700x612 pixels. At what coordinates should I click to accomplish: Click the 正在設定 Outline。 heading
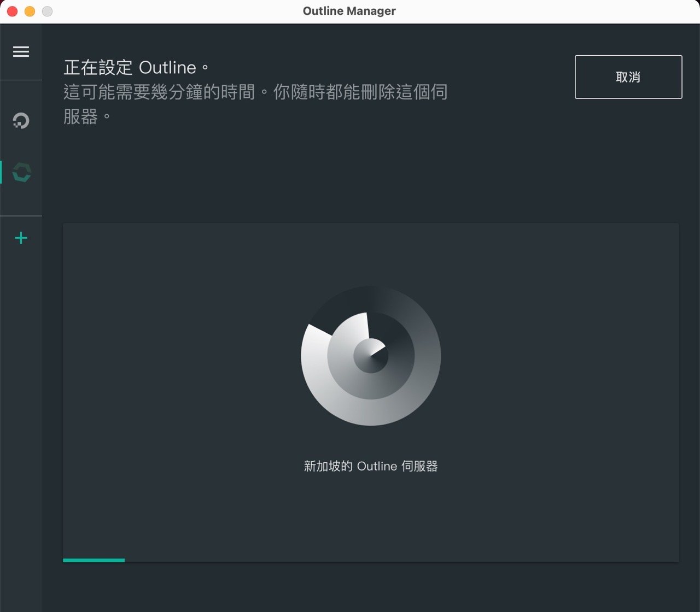(x=137, y=68)
